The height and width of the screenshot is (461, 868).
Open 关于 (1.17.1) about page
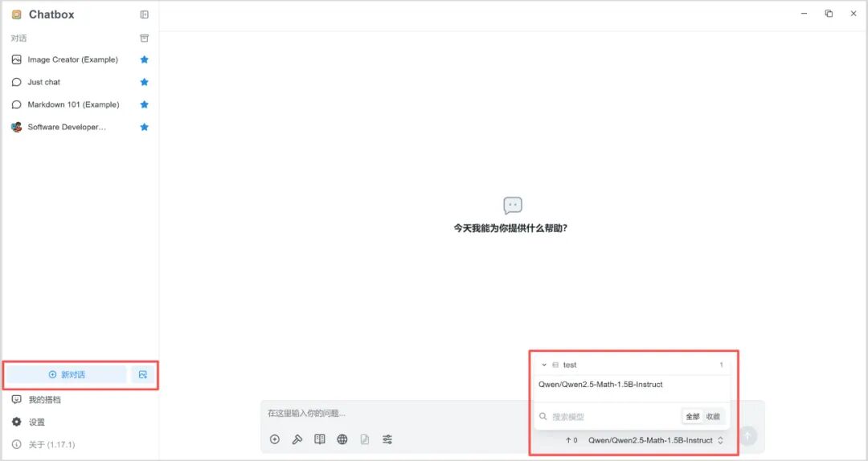(43, 444)
